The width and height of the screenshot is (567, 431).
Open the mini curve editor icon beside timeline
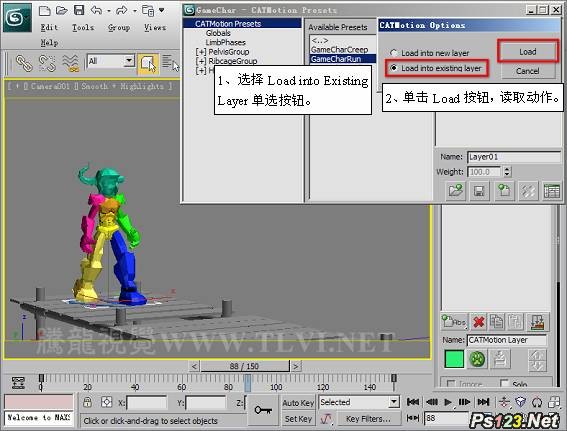tap(18, 383)
